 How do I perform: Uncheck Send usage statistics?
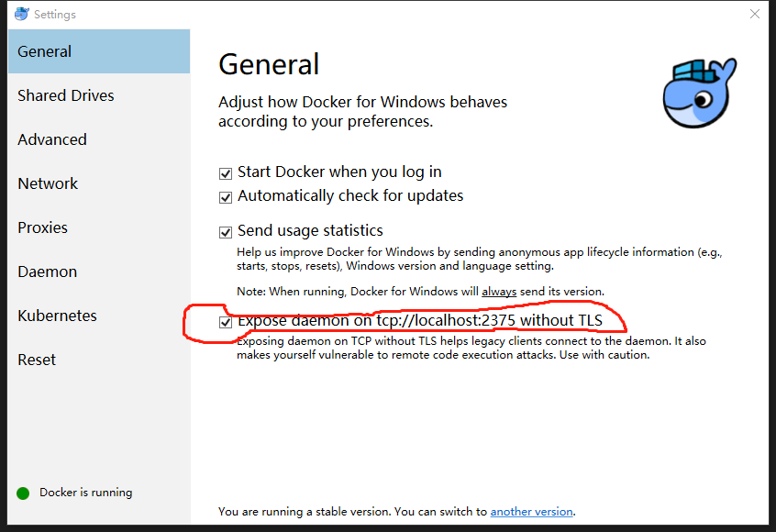click(226, 231)
